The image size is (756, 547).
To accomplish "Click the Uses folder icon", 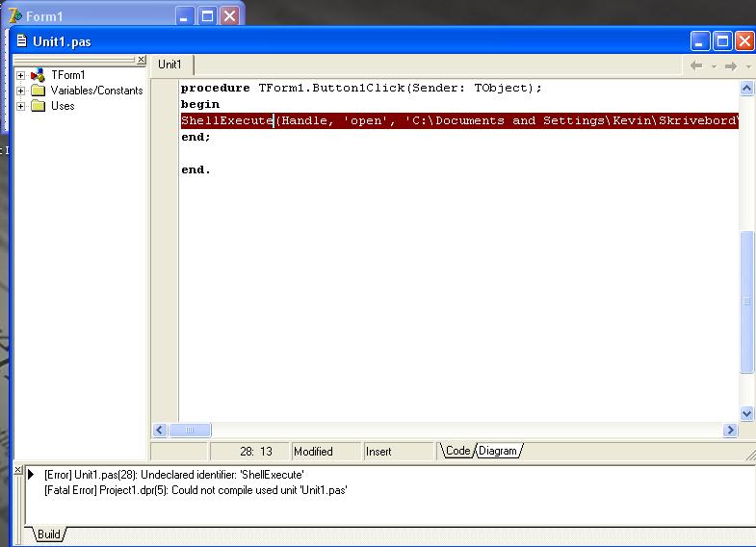I will point(39,106).
